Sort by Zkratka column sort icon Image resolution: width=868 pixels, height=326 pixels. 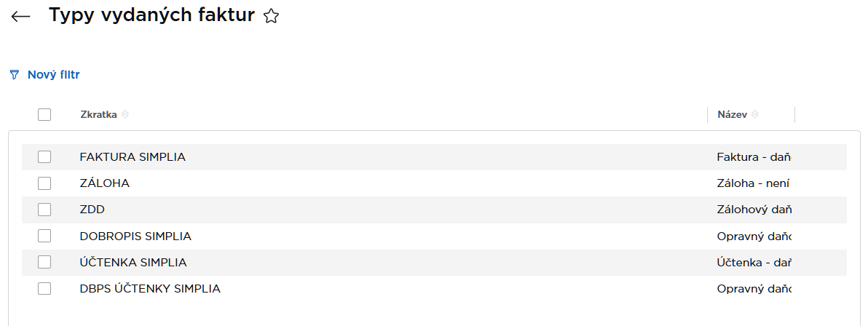point(125,115)
